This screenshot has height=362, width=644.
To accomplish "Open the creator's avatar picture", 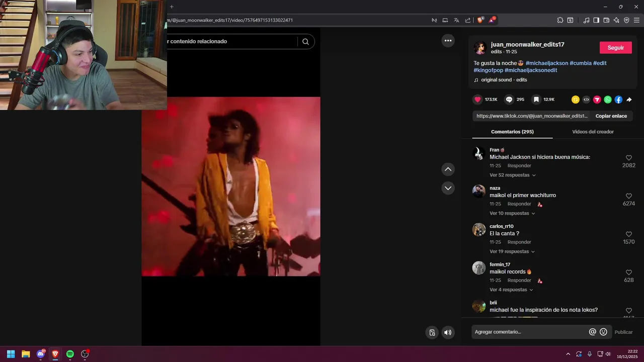I will coord(480,48).
